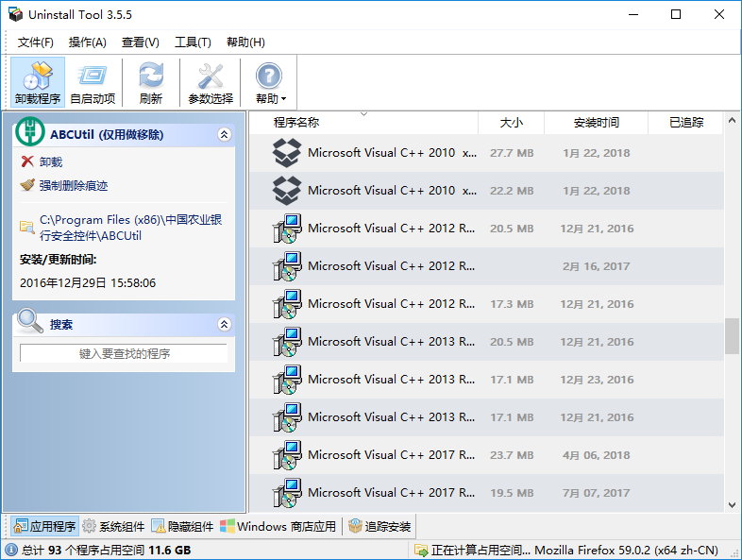
Task: Click the 追踪安装 box icon
Action: [355, 525]
